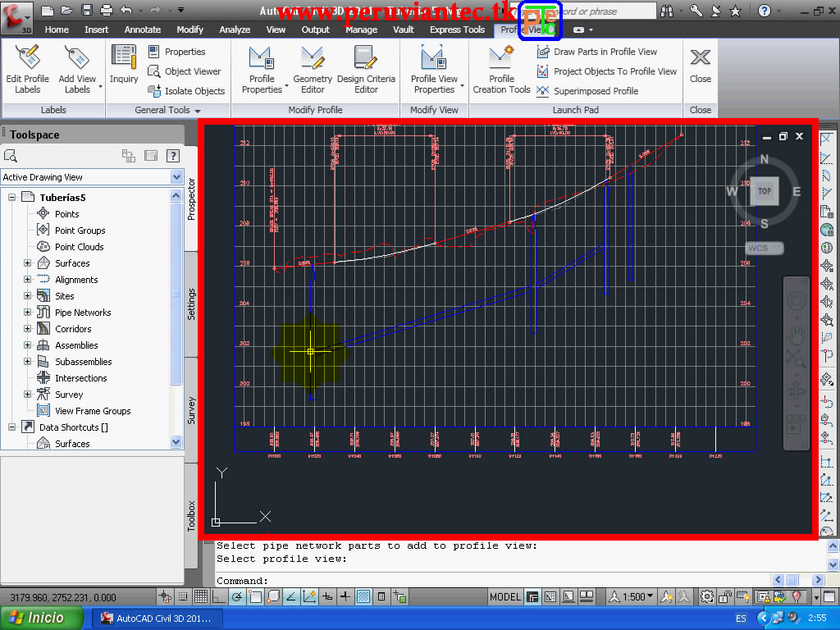Switch to Survey toolspace tab
The height and width of the screenshot is (630, 840).
[x=191, y=410]
